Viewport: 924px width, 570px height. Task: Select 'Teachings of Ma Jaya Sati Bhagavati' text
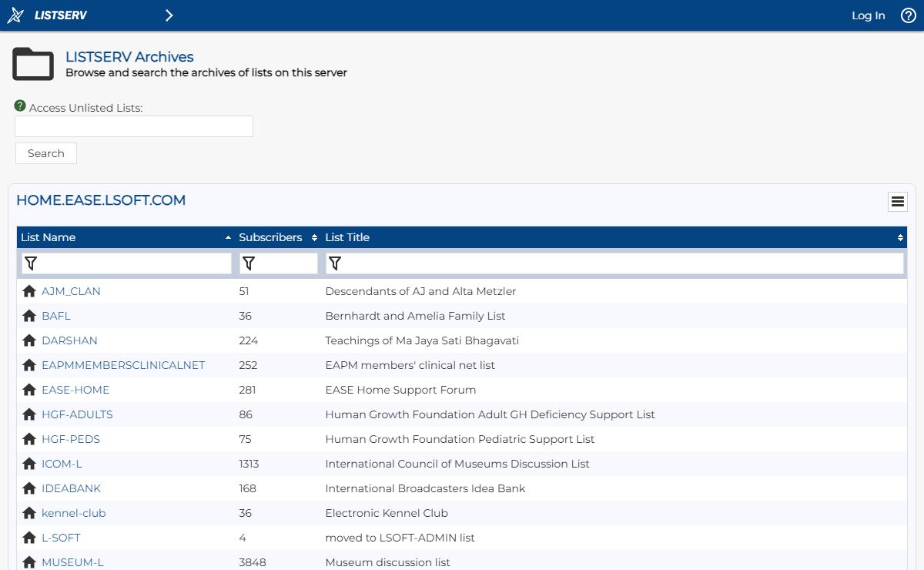point(422,340)
